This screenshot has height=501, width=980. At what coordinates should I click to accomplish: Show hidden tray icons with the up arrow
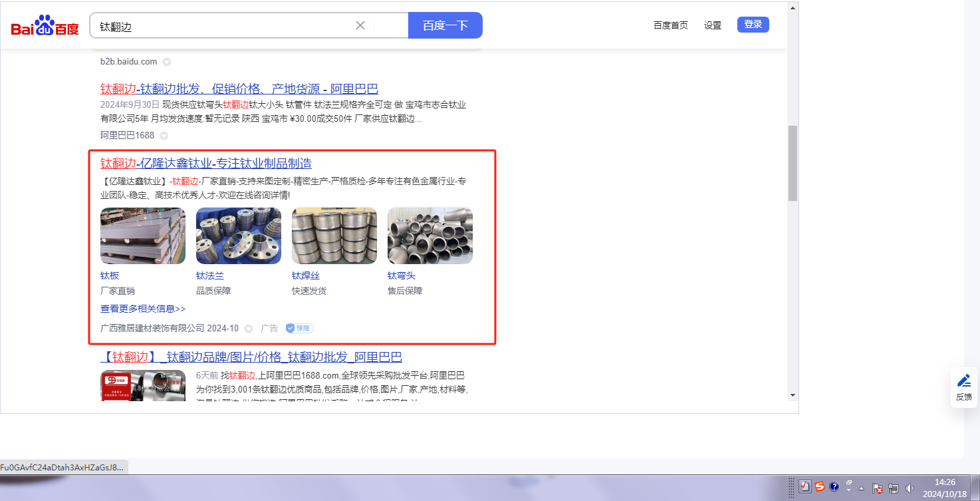pos(862,488)
